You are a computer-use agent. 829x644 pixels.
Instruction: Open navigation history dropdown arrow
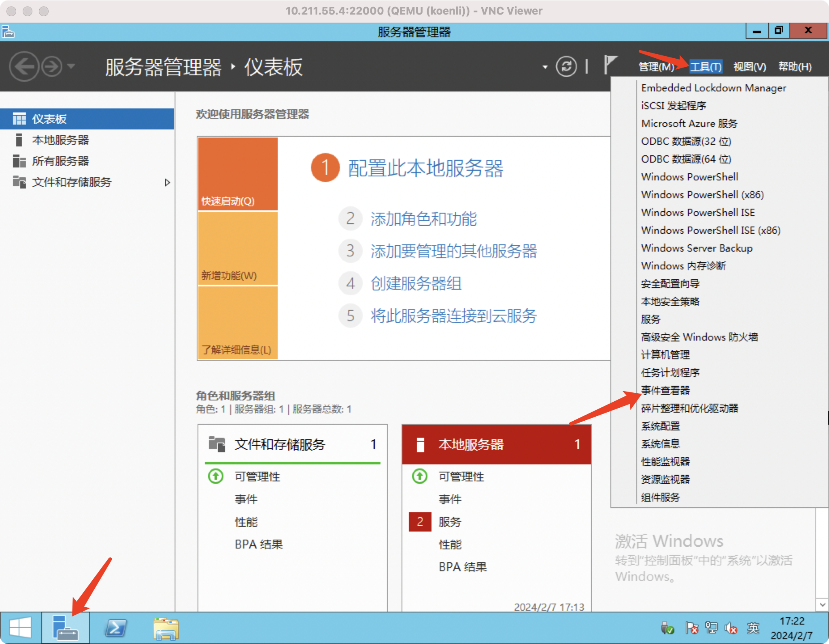coord(72,66)
